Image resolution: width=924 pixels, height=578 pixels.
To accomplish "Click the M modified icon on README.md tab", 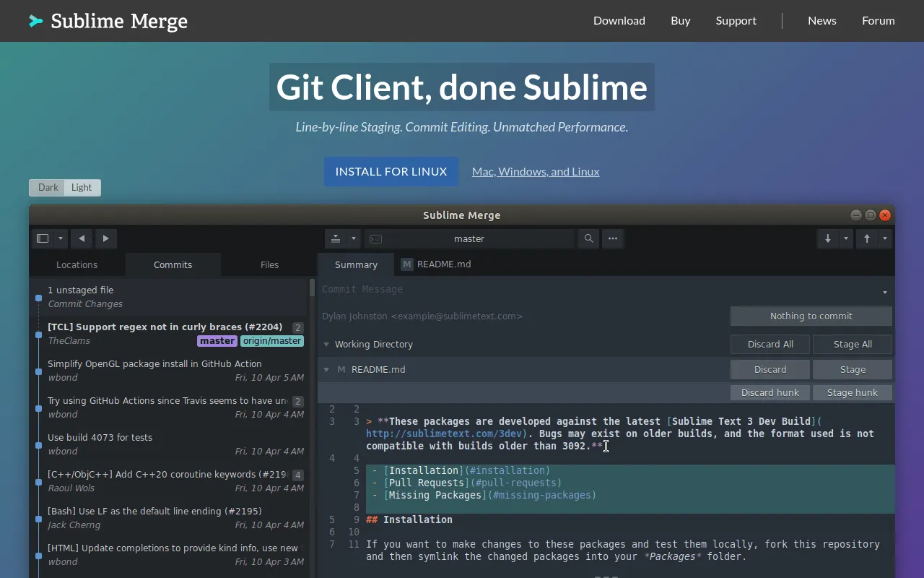I will 407,264.
